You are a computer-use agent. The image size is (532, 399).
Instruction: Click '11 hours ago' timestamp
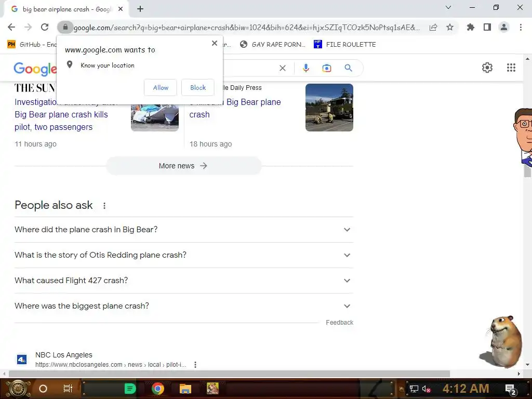(36, 144)
